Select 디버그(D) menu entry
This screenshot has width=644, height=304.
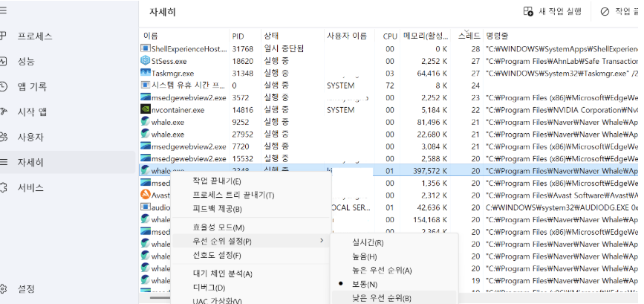209,288
